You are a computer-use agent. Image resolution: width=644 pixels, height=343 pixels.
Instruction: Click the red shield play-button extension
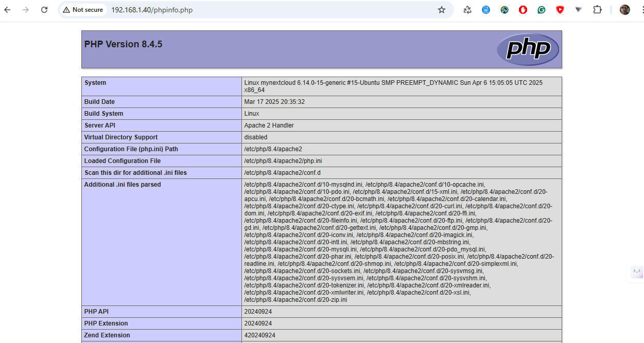tap(560, 10)
